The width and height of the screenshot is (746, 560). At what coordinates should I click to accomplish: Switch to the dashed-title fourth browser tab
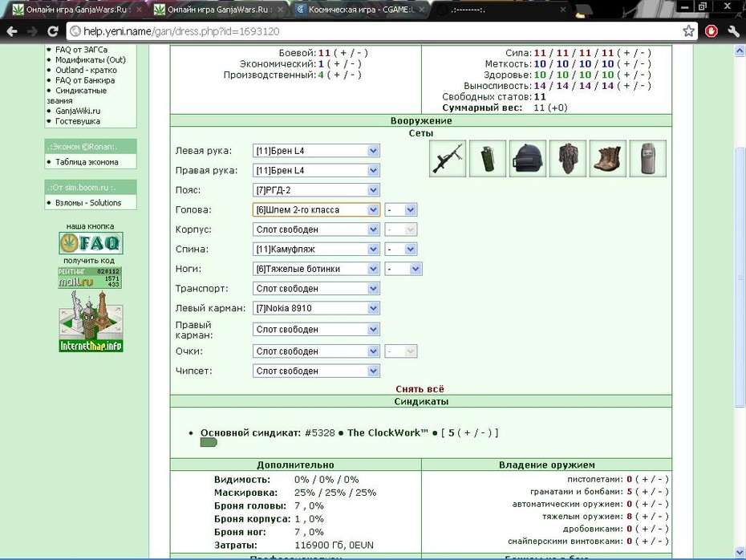pos(501,10)
